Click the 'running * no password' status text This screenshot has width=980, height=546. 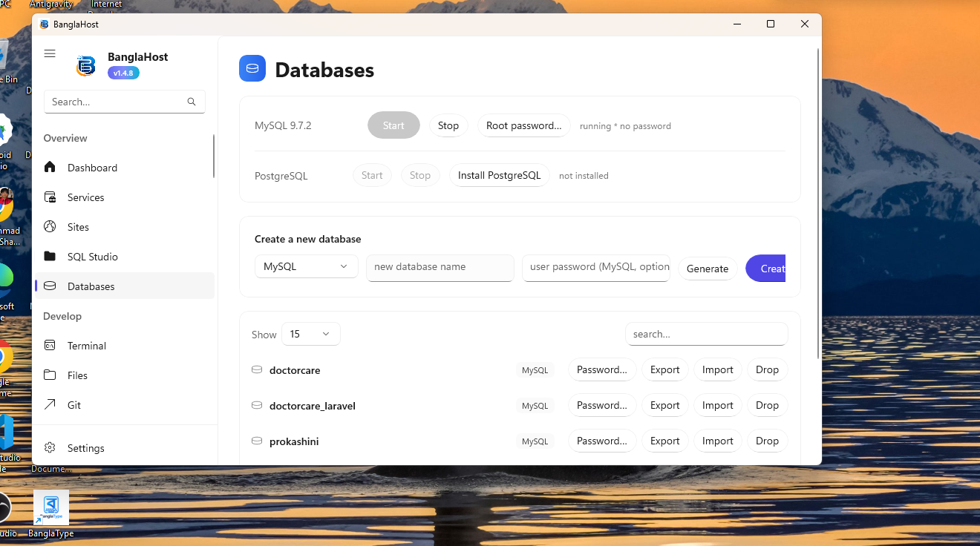coord(625,126)
